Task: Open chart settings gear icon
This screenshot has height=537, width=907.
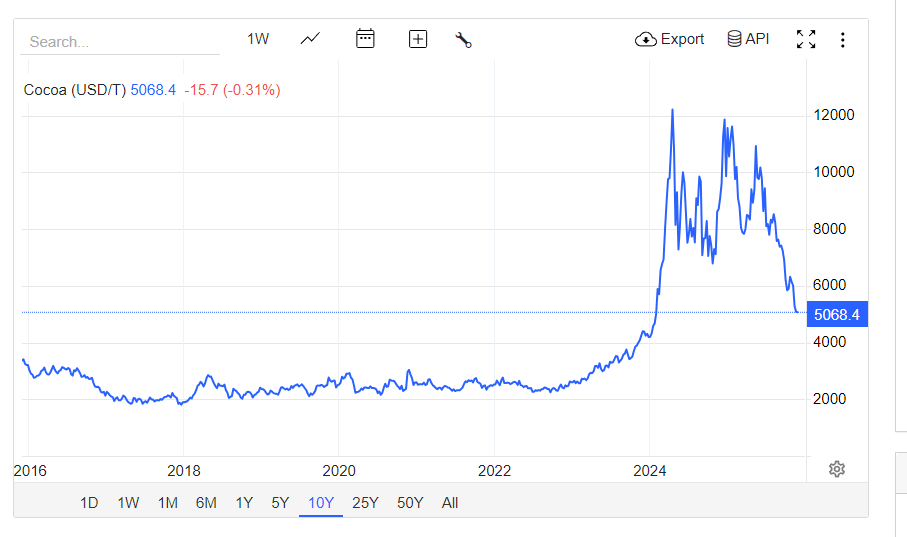Action: tap(837, 469)
